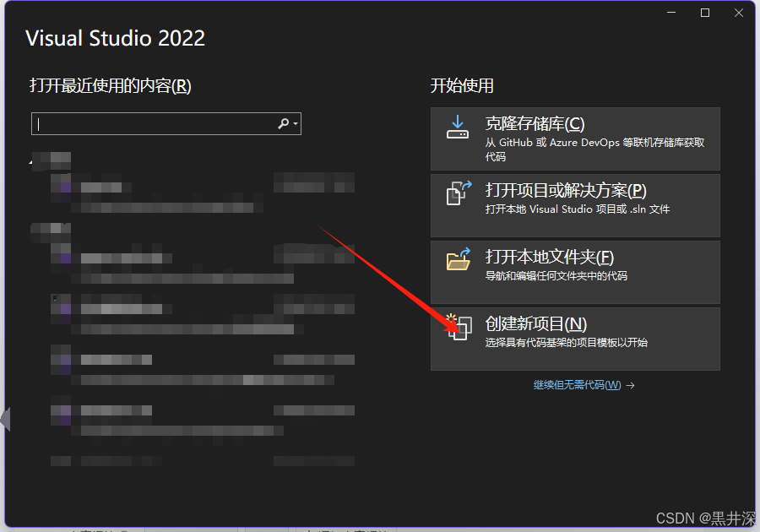Image resolution: width=760 pixels, height=532 pixels.
Task: Click the description 选择具有代码基架的项目模板以开始
Action: 566,343
